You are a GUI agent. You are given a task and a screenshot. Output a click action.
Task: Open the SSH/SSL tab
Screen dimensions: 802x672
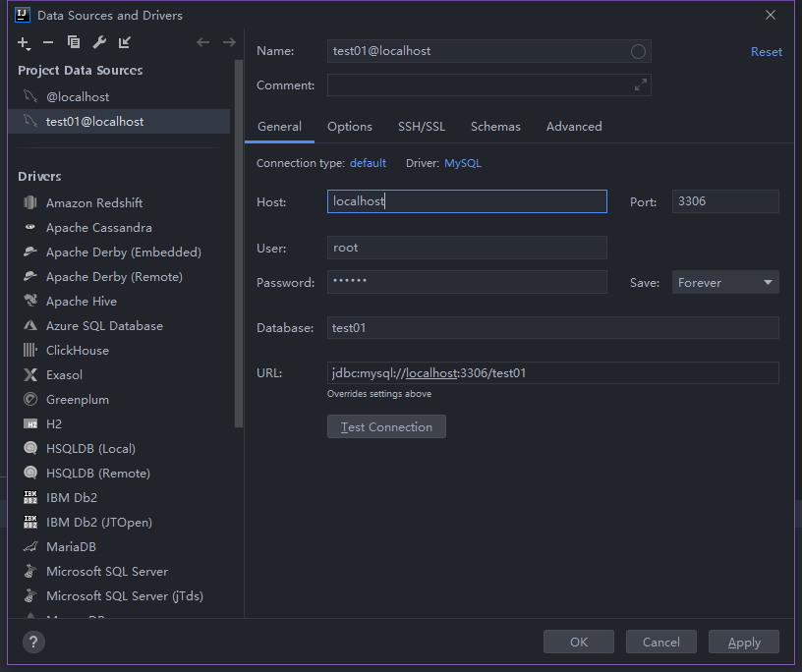coord(422,127)
